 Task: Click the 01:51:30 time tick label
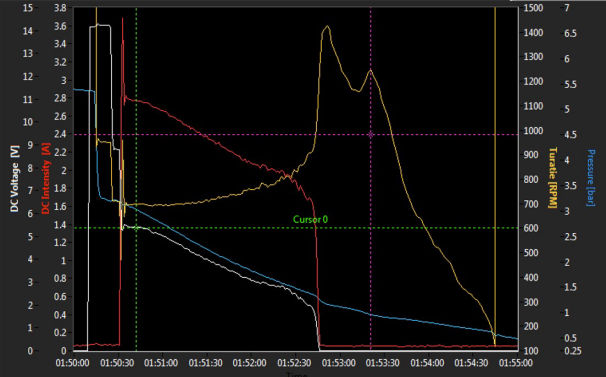tap(205, 363)
